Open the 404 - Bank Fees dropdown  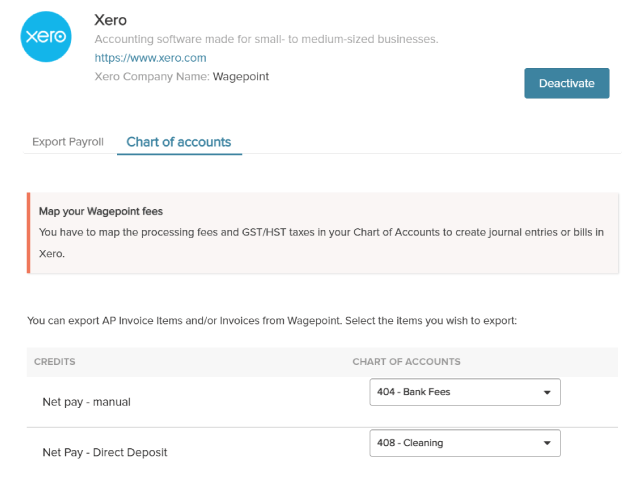click(465, 392)
